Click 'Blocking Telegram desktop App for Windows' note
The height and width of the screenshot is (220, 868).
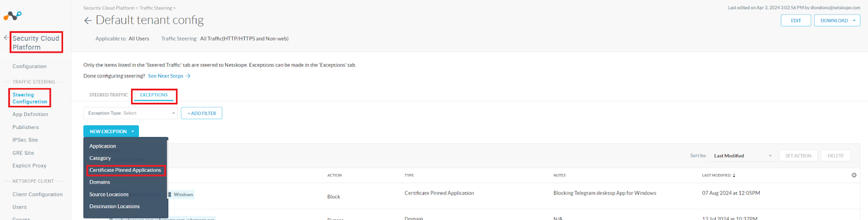(604, 193)
